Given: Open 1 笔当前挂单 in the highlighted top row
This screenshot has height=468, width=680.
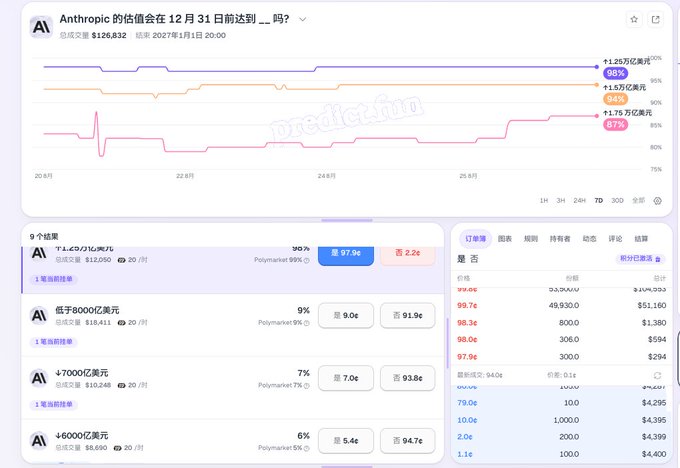Looking at the screenshot, I should (54, 279).
